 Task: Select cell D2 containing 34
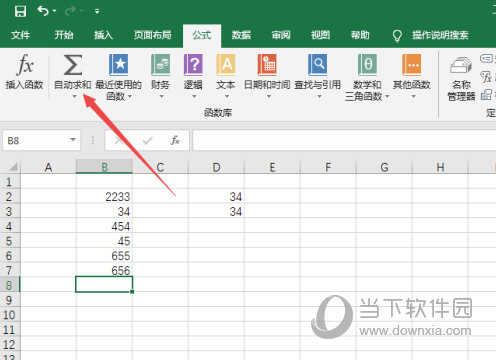[216, 196]
